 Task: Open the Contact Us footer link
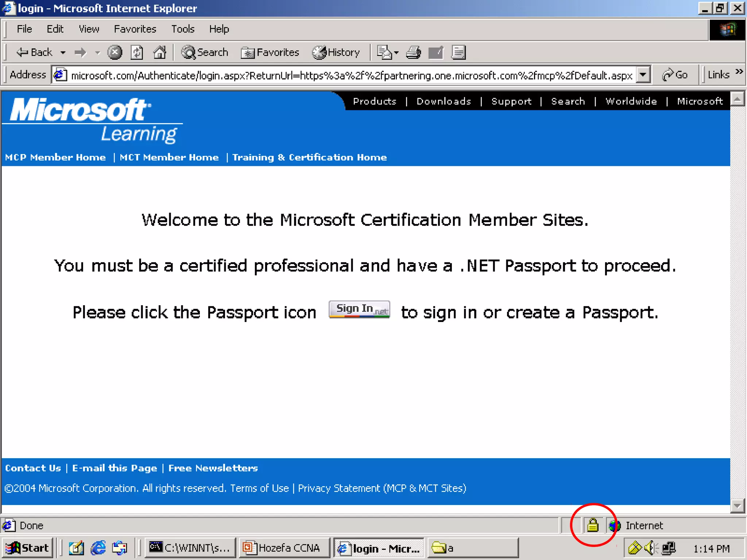[33, 468]
